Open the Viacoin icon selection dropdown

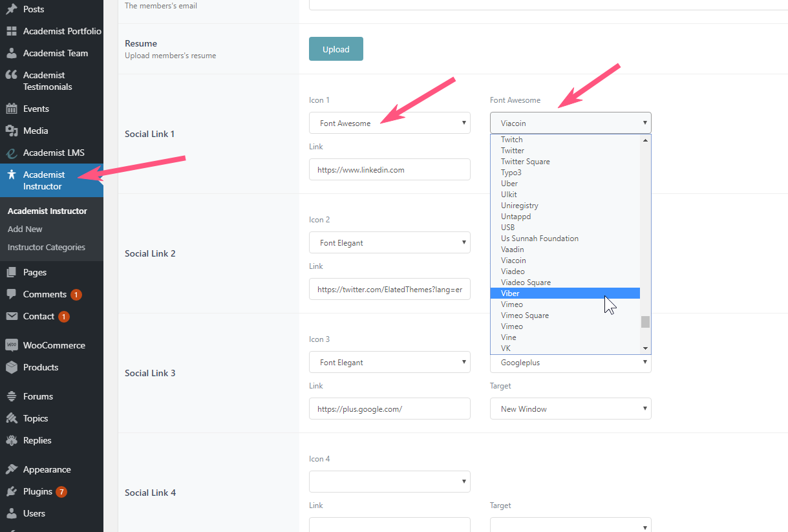[571, 123]
